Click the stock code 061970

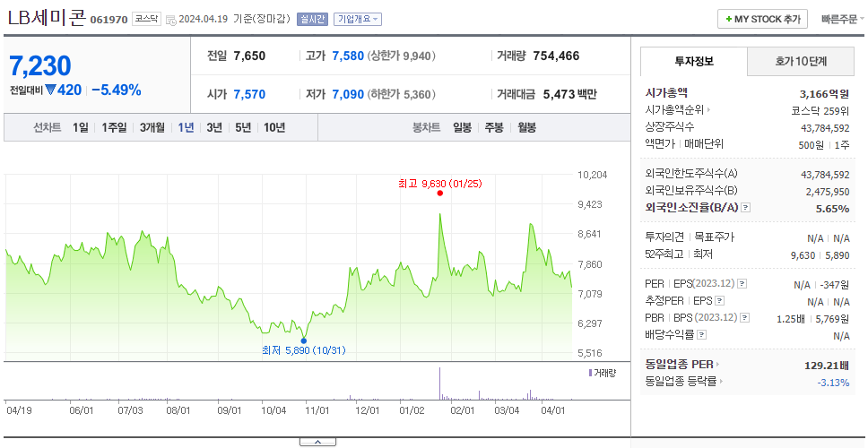pos(108,20)
